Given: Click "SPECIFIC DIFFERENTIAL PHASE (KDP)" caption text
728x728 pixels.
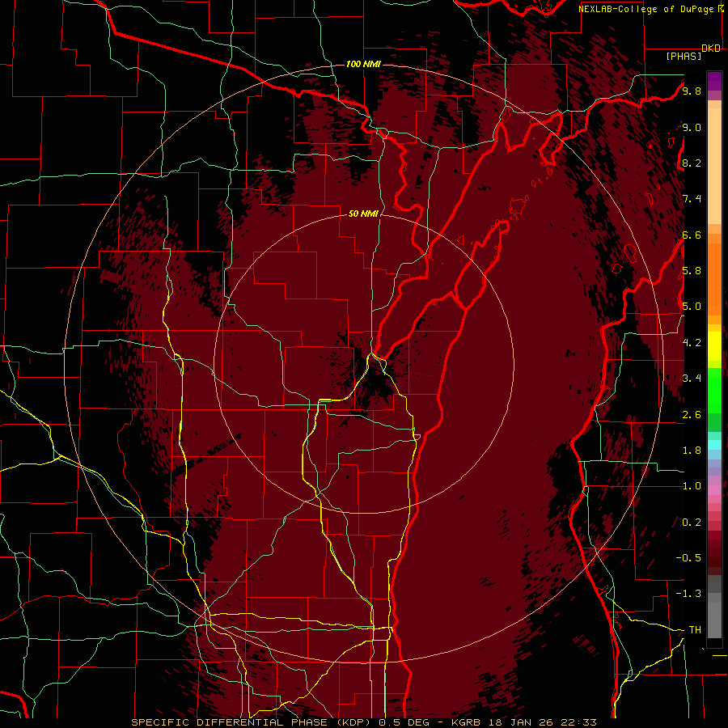Looking at the screenshot, I should (253, 722).
